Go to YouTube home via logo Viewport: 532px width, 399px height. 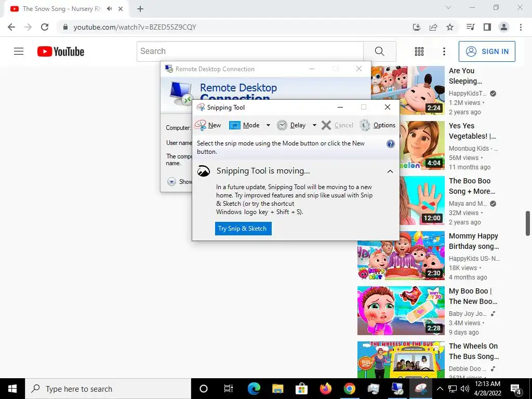pyautogui.click(x=61, y=51)
